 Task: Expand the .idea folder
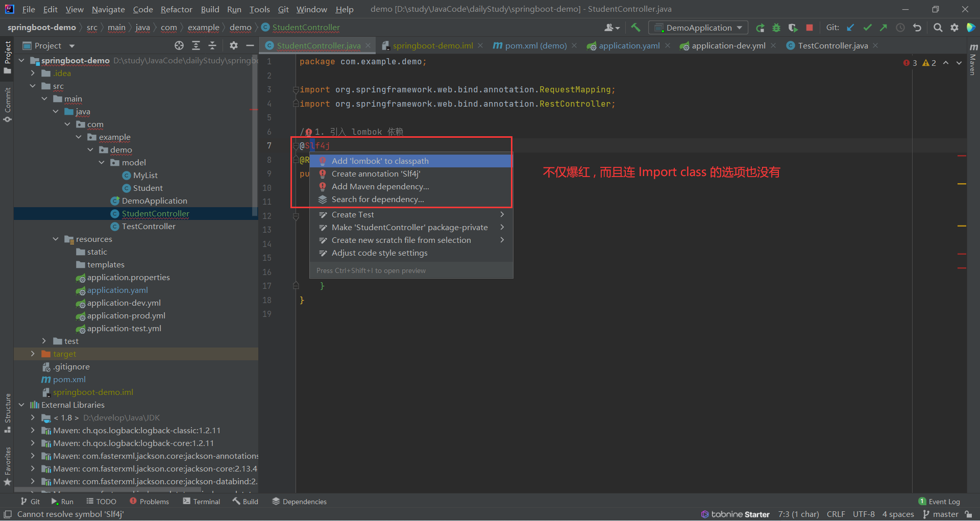point(33,73)
